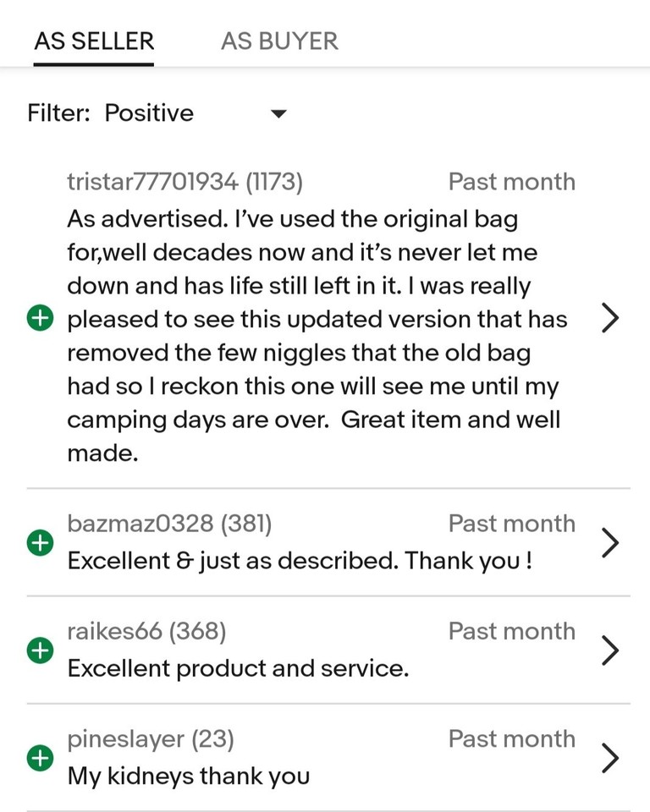This screenshot has height=812, width=650.
Task: Click the positive feedback icon beside raikes66
Action: (40, 650)
